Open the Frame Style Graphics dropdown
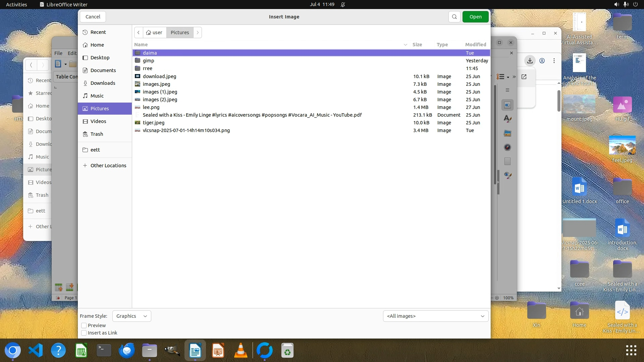The width and height of the screenshot is (644, 362). pos(131,316)
